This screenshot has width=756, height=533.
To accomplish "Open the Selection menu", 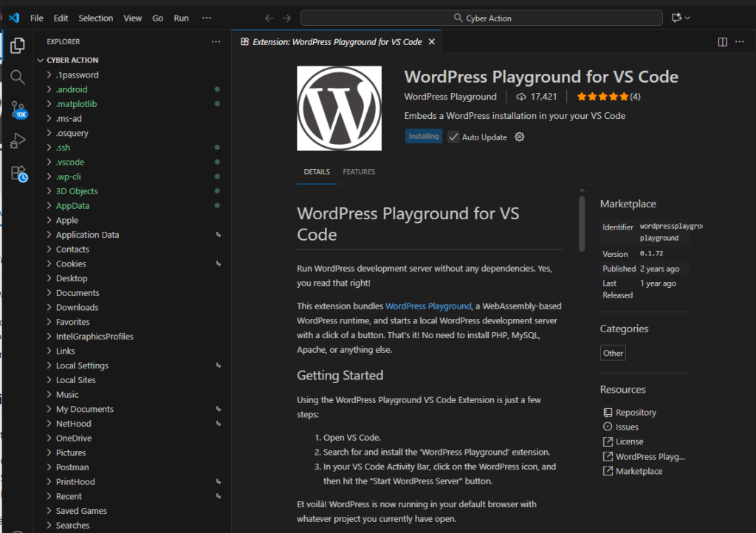I will coord(96,18).
